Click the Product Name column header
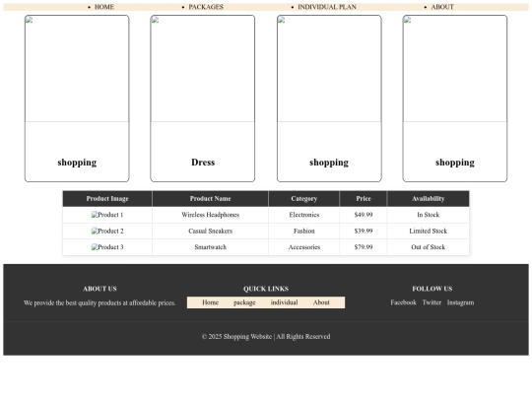This screenshot has width=532, height=399. coord(211,199)
